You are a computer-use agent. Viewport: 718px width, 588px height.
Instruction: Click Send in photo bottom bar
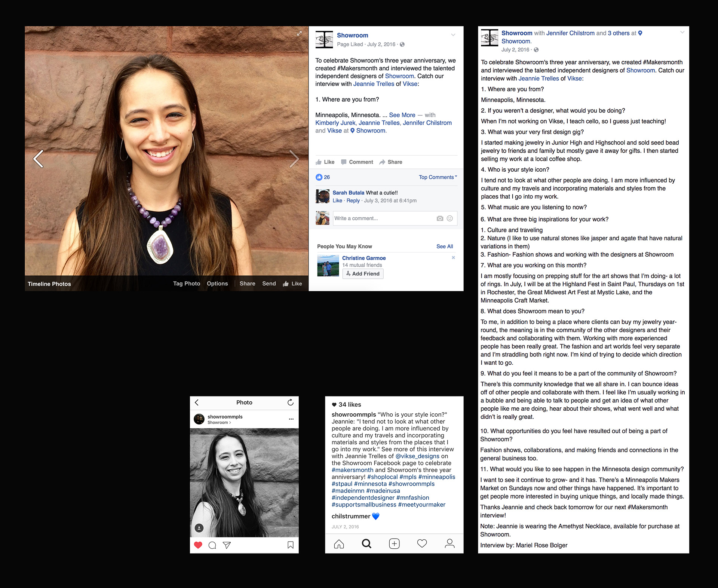[x=269, y=284]
